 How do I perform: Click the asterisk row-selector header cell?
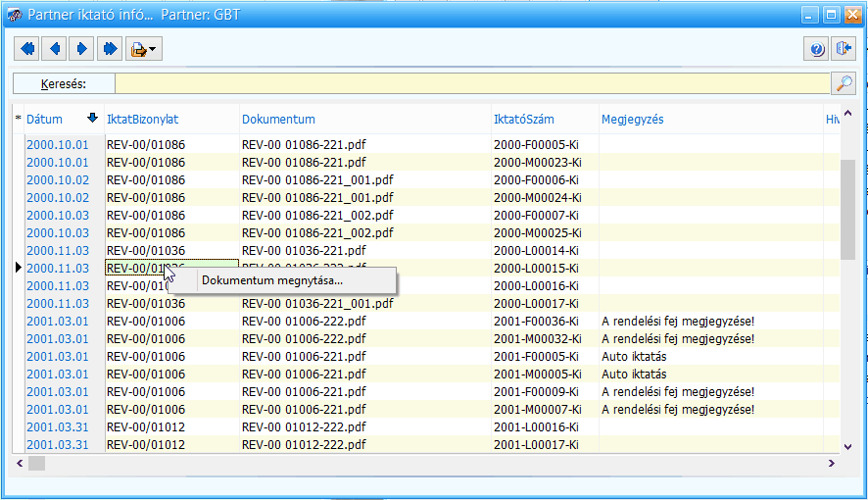click(x=19, y=119)
